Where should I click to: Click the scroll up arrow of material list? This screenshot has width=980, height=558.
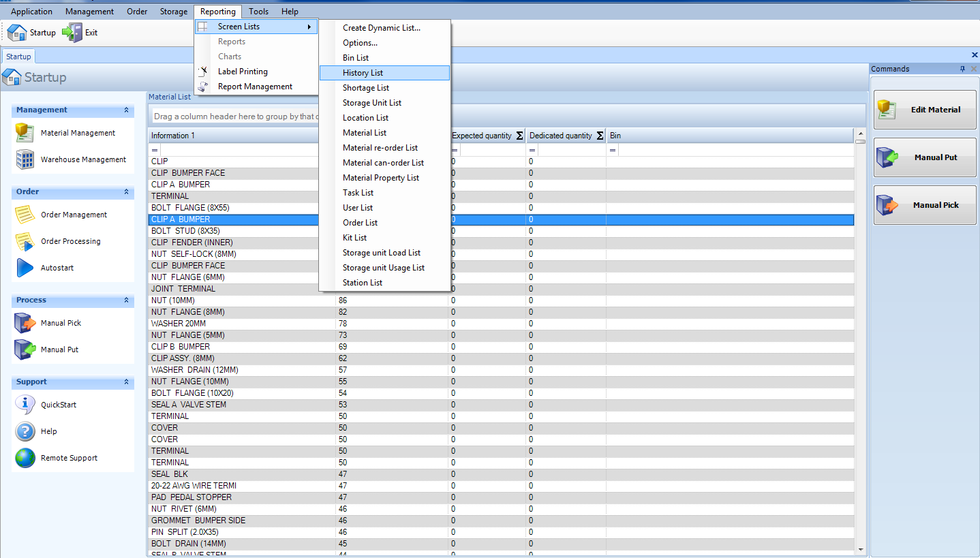[x=860, y=134]
